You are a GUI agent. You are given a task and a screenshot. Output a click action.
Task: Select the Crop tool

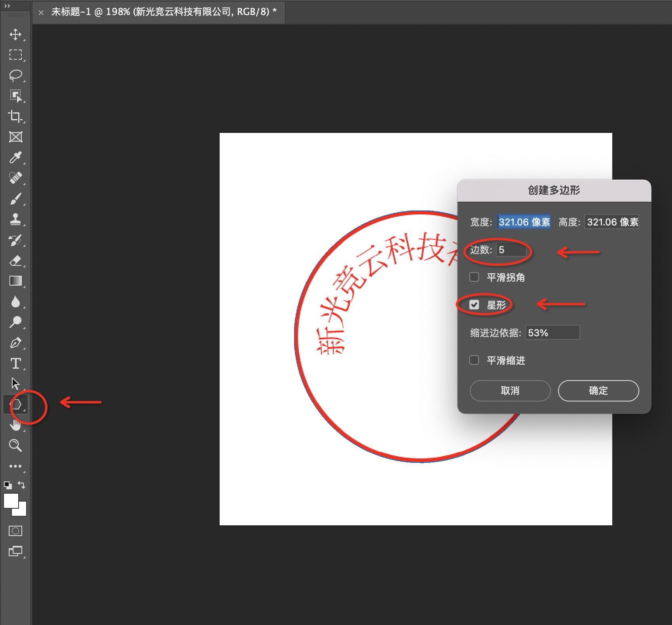(x=15, y=116)
